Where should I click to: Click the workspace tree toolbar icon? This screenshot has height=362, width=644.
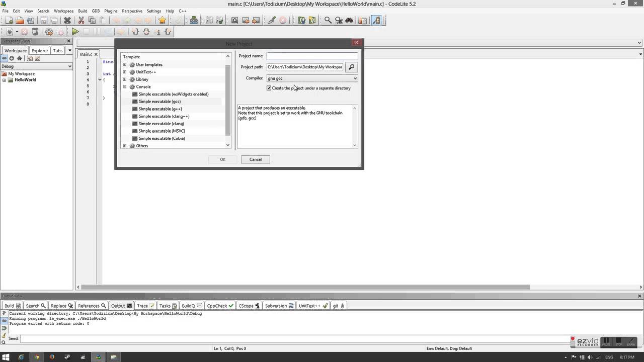coord(194,20)
